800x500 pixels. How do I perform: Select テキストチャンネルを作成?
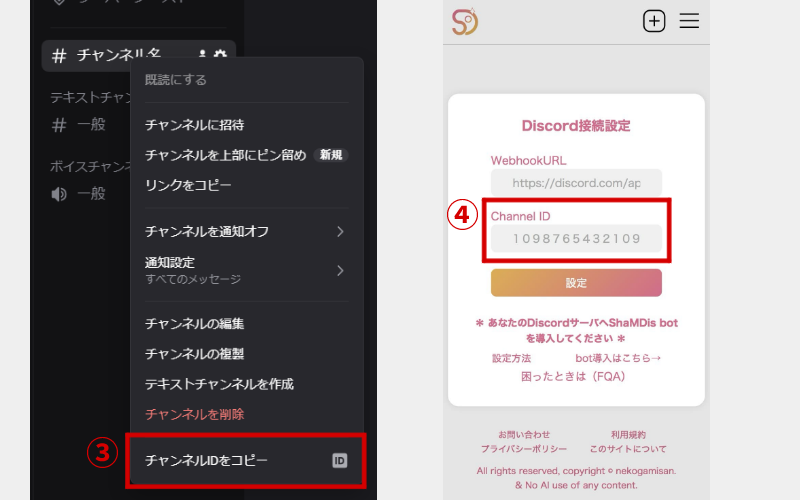pos(219,384)
